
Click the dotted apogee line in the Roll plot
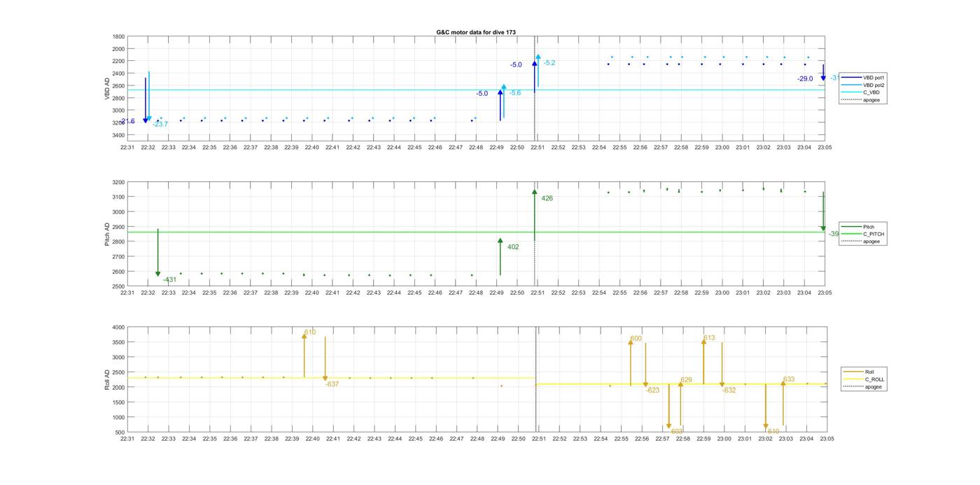(536, 379)
